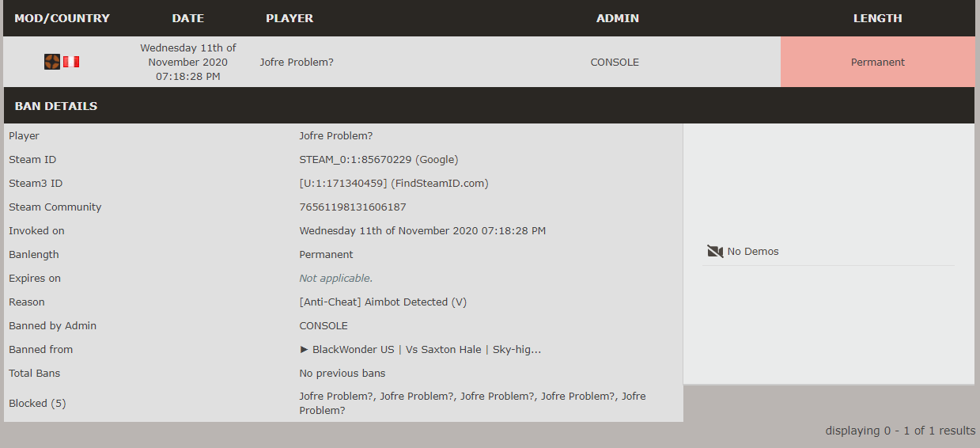The image size is (980, 448).
Task: Click the Blocked (5) label
Action: click(37, 404)
